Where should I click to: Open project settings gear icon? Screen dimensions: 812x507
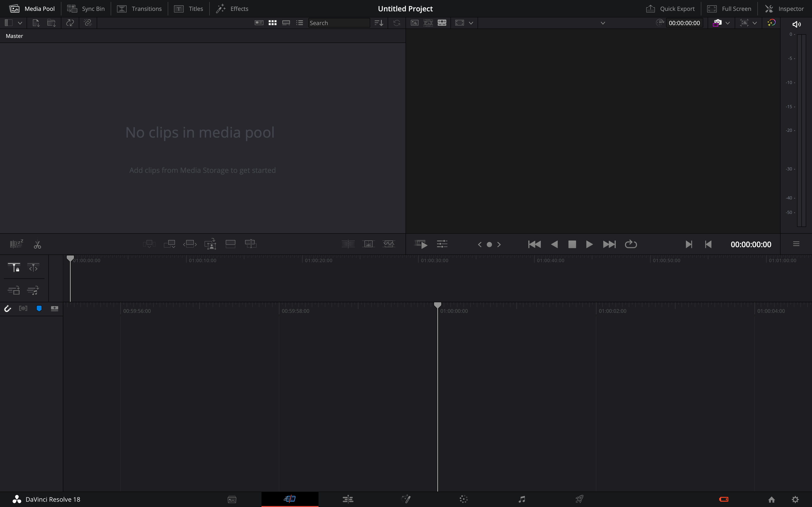[795, 499]
